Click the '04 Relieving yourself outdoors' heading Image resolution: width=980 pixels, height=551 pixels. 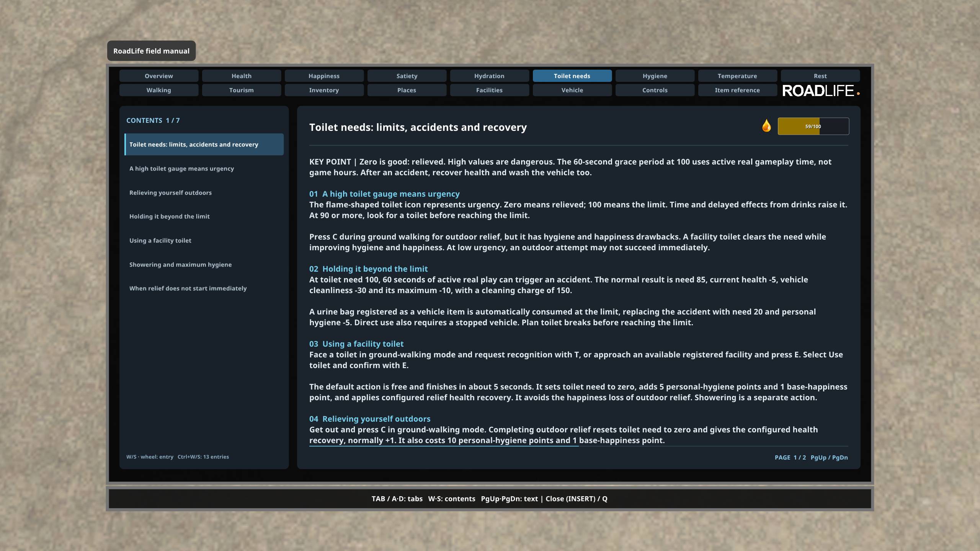tap(370, 419)
